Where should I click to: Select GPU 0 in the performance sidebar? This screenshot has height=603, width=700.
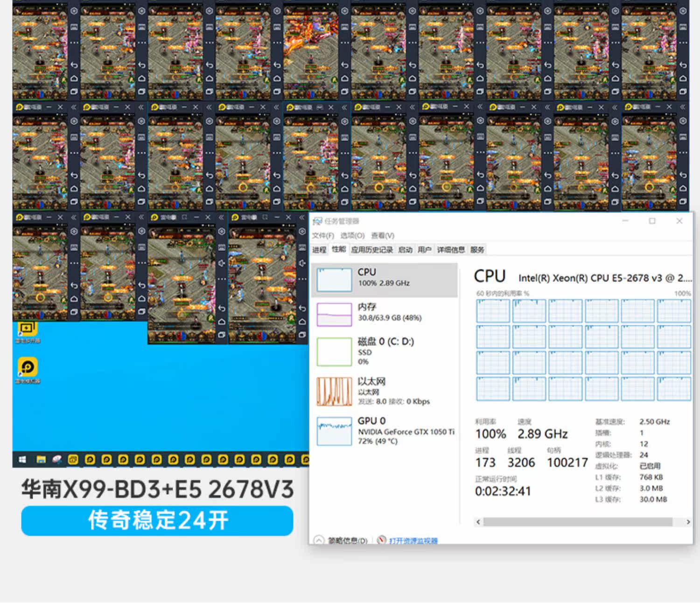[x=385, y=431]
